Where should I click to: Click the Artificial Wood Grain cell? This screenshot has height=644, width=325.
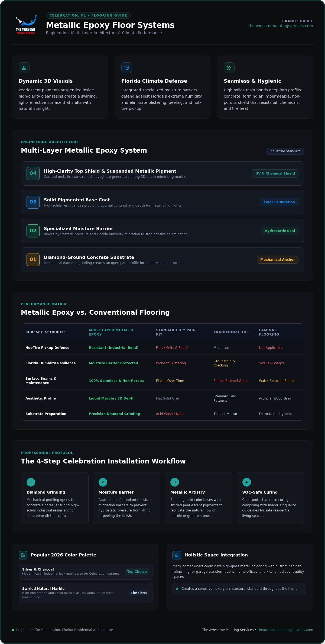[x=275, y=398]
